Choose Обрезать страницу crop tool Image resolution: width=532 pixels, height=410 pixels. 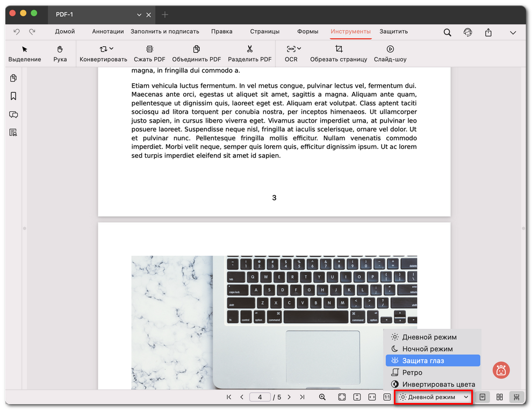[x=339, y=54]
